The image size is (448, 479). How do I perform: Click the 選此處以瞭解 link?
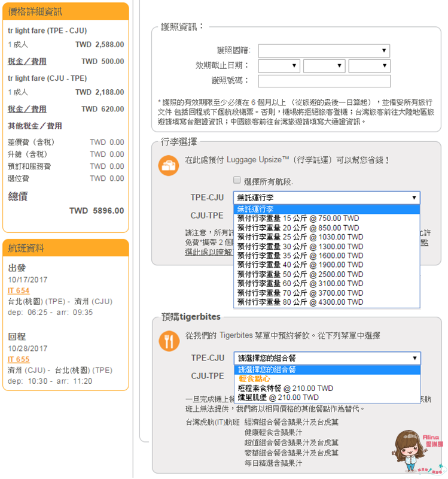pos(209,252)
